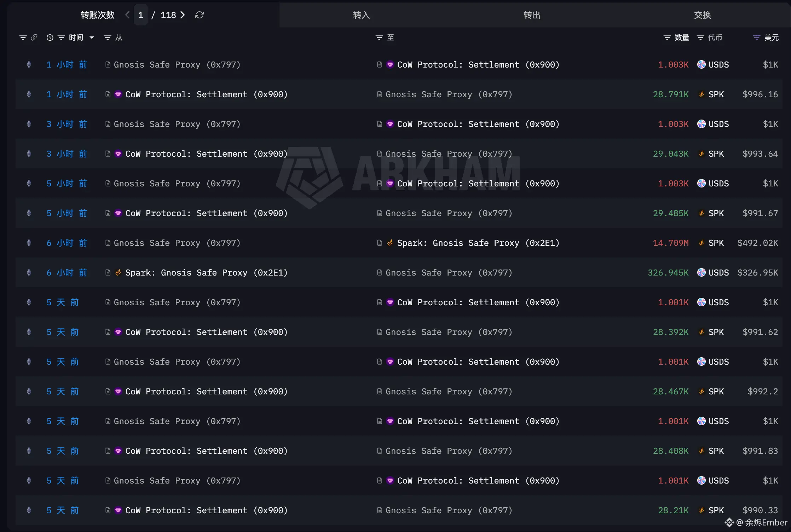
Task: Click CoW Protocol icon in 29.485K SPK row
Action: 118,213
